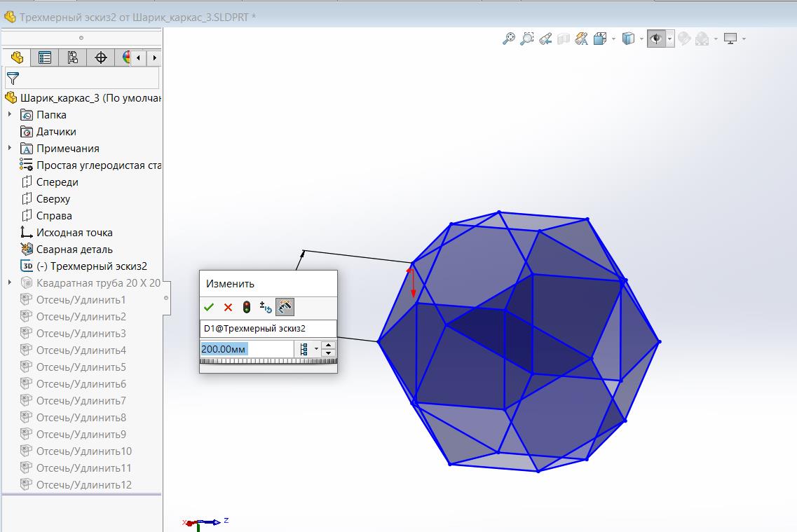Select the Шарик_каркас_3 root part item
This screenshot has height=532, width=797.
click(x=82, y=97)
